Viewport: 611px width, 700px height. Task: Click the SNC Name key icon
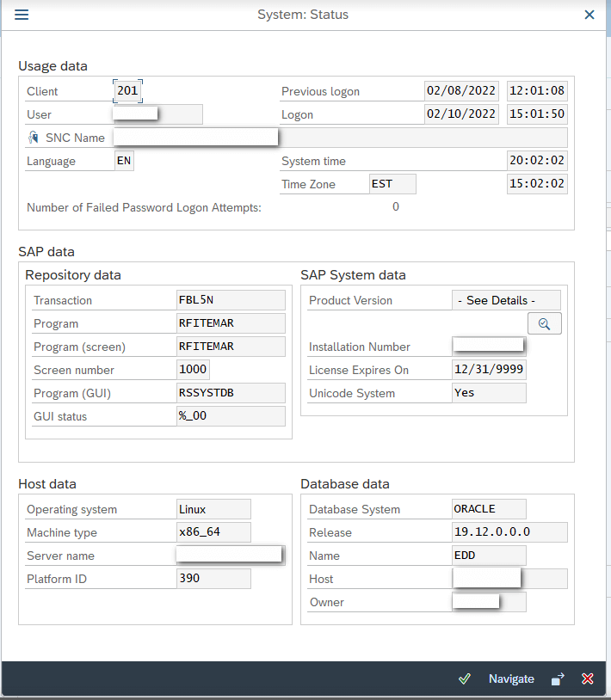pyautogui.click(x=34, y=138)
